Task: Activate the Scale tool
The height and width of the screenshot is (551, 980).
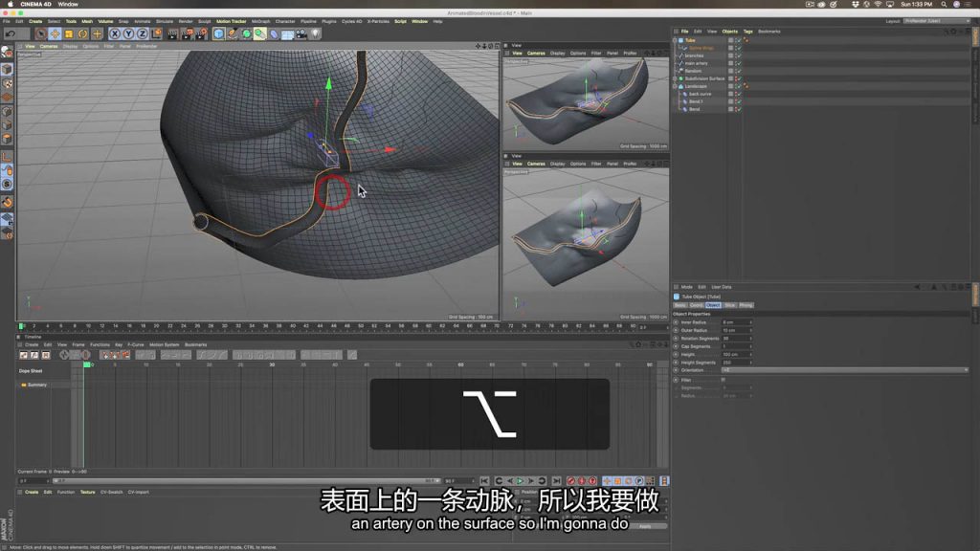Action: click(69, 33)
